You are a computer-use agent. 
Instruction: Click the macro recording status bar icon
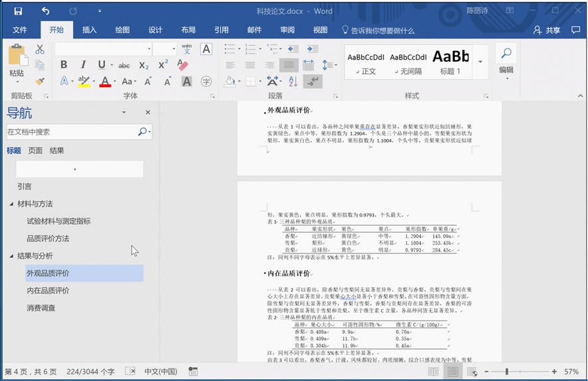click(x=193, y=371)
